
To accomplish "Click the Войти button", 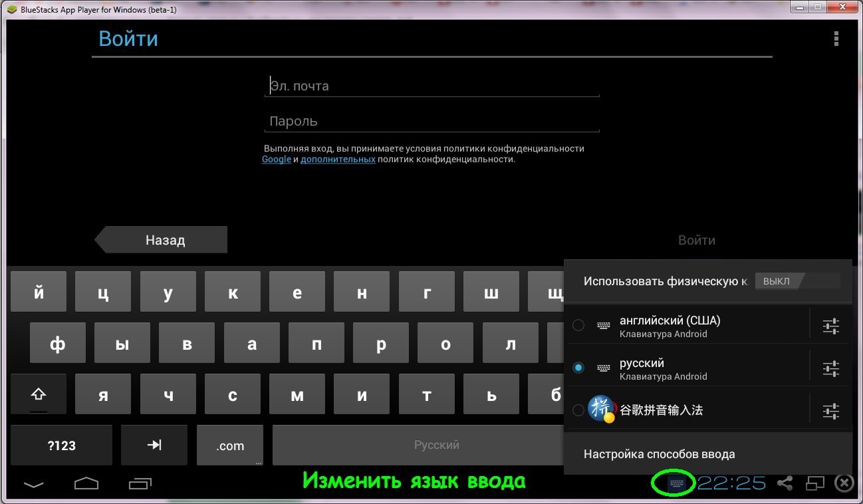I will coord(697,240).
